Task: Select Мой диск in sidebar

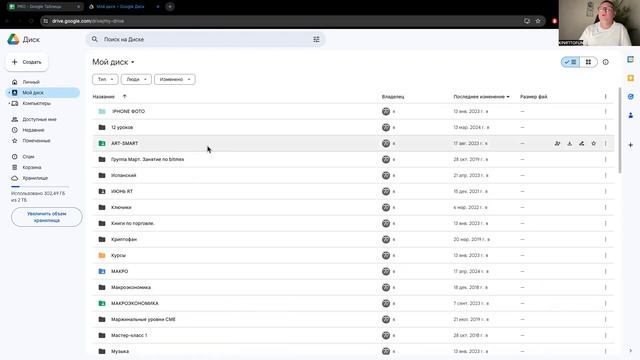Action: coord(43,93)
